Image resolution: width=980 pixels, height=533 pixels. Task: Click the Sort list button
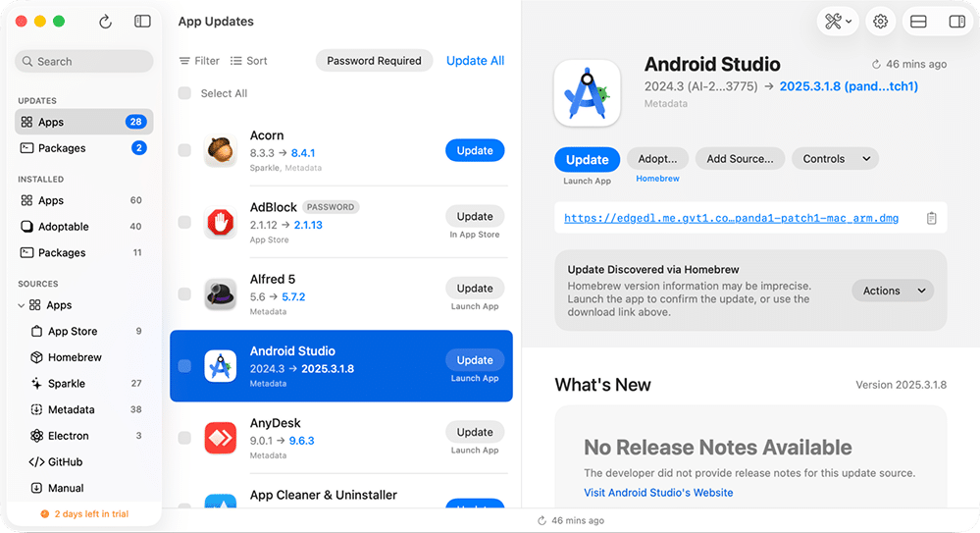(x=249, y=61)
